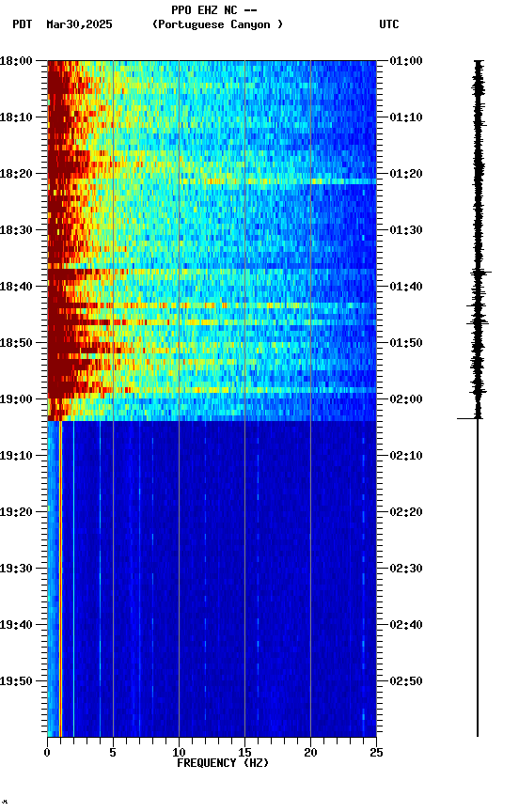Viewport: 519px width, 812px height.
Task: Click the red vertical line at 1 Hz in the quiet section
Action: pos(60,579)
